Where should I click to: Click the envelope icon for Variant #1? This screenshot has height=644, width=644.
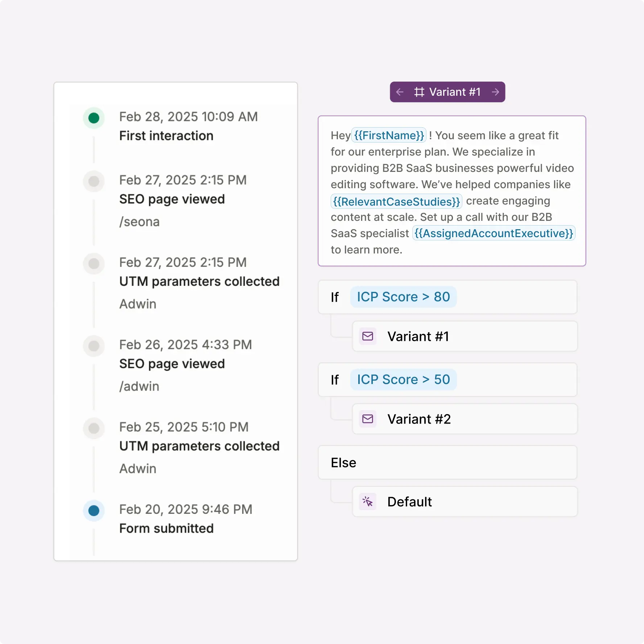tap(368, 336)
